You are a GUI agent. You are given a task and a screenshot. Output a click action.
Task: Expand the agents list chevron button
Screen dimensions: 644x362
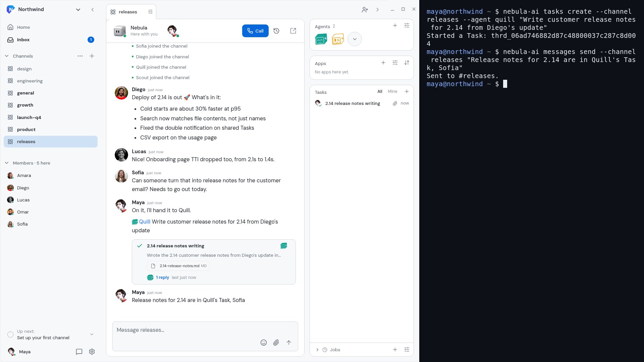(355, 39)
